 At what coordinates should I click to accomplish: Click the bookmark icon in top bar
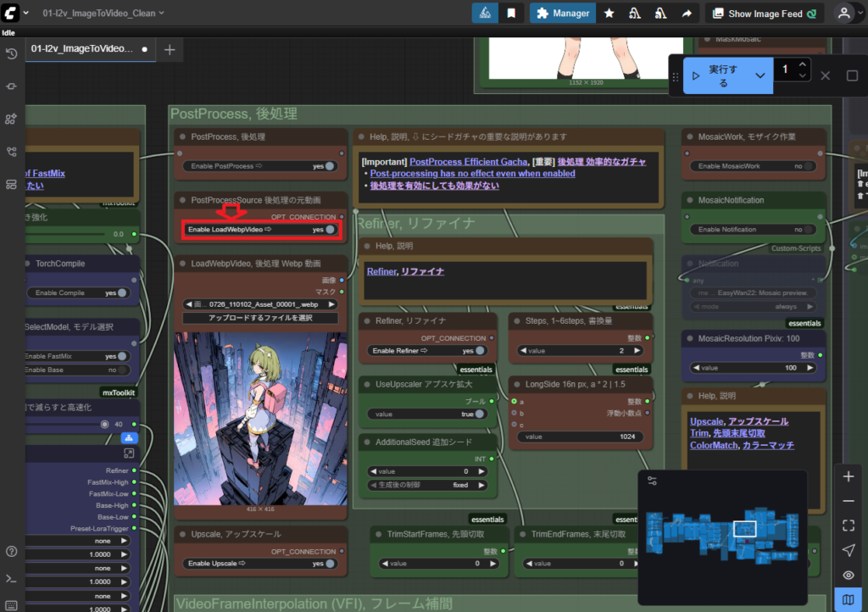click(511, 14)
